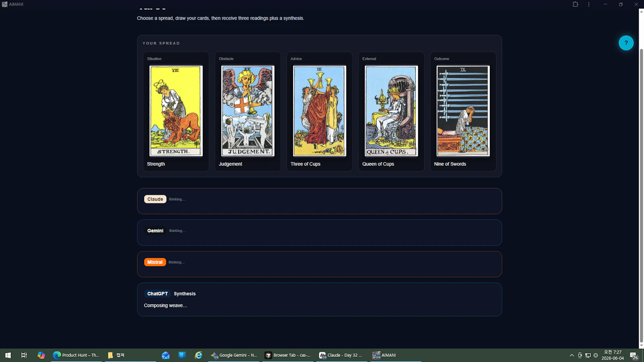Click the 'Three of Cups' caption text
The height and width of the screenshot is (362, 644).
(305, 164)
